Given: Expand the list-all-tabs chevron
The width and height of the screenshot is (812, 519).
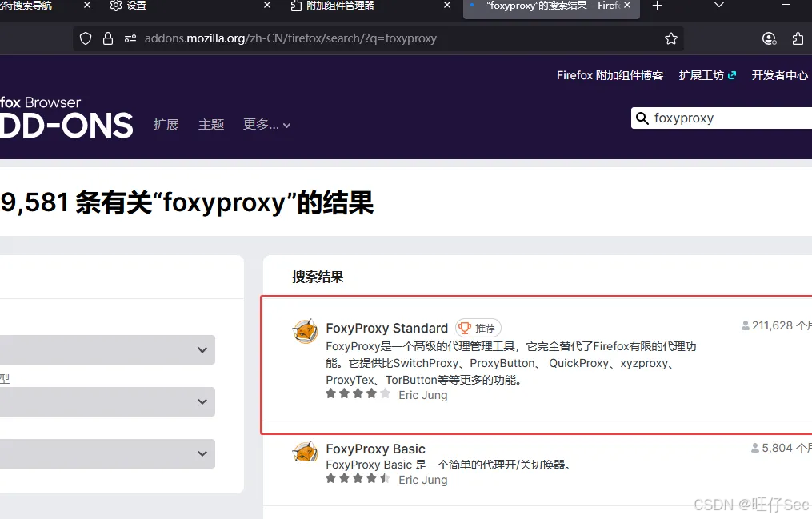Looking at the screenshot, I should (x=718, y=5).
